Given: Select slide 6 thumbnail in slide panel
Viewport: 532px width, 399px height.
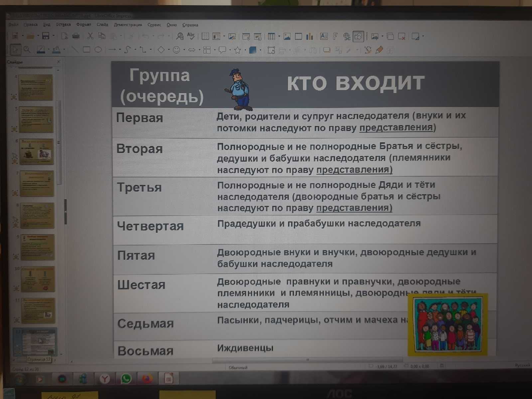Looking at the screenshot, I should (x=37, y=152).
